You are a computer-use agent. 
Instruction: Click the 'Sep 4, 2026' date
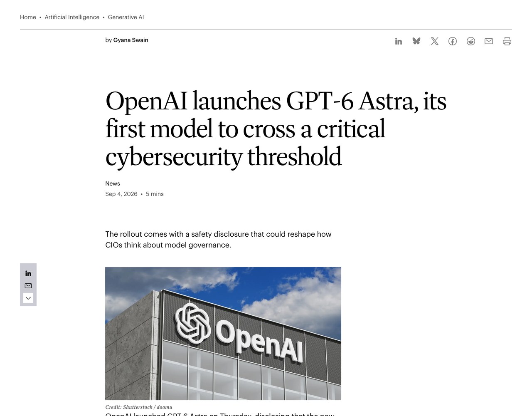[121, 194]
